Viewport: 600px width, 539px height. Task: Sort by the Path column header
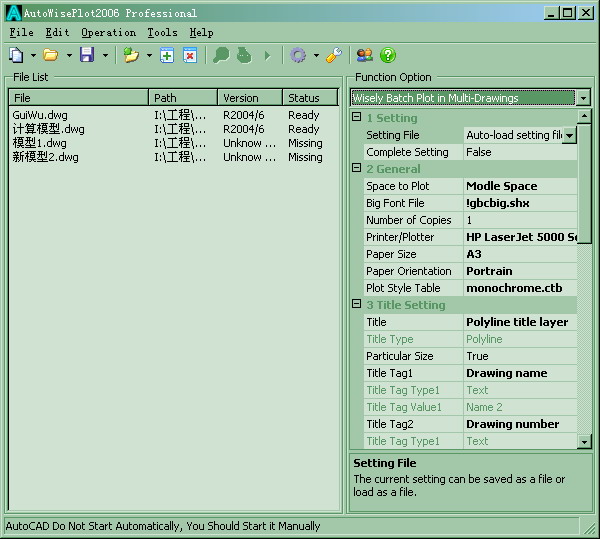(x=183, y=98)
